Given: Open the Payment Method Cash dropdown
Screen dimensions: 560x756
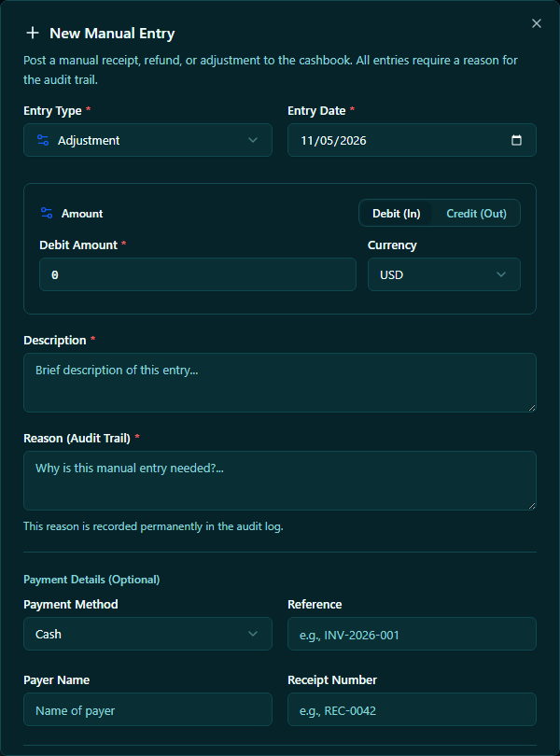Looking at the screenshot, I should (147, 634).
